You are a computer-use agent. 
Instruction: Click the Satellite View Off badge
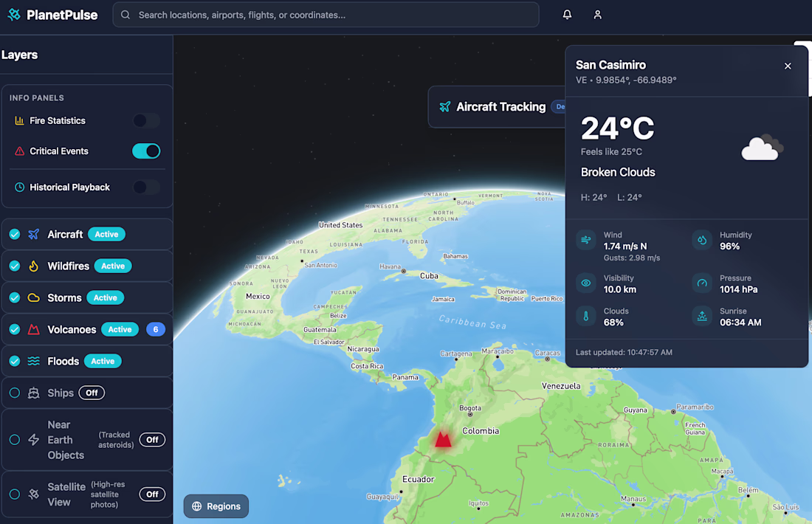tap(152, 494)
